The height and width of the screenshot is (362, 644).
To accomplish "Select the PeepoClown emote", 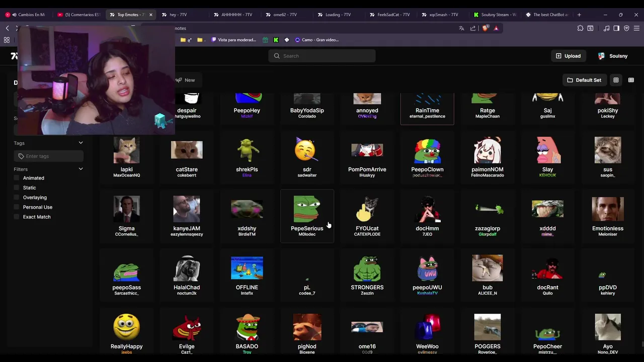I will 427,157.
